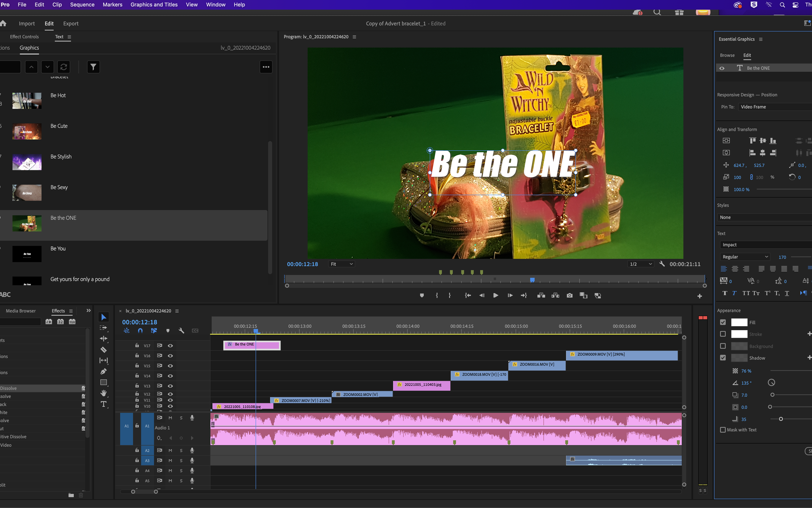Select the Type tool
The width and height of the screenshot is (812, 508).
click(x=103, y=404)
